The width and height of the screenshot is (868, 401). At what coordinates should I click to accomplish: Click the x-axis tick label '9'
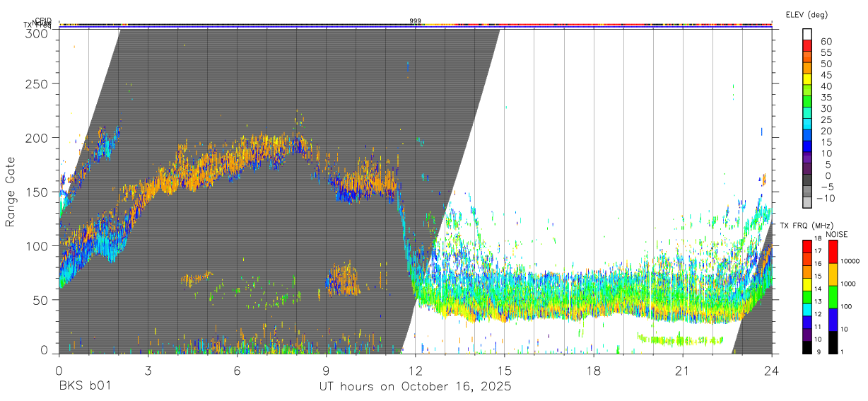pyautogui.click(x=326, y=371)
